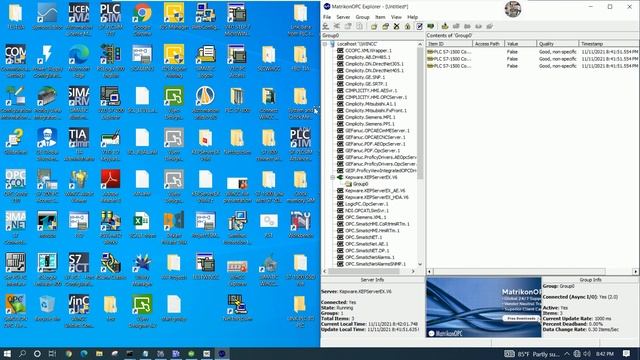Open the WinCC desktop icon in the bottom row
640x360 pixels.
click(x=79, y=311)
